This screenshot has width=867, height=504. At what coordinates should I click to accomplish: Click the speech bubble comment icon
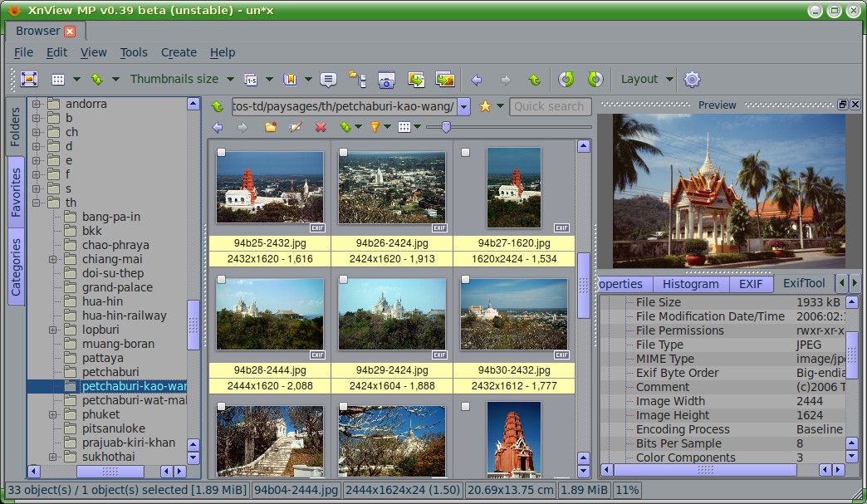[328, 80]
